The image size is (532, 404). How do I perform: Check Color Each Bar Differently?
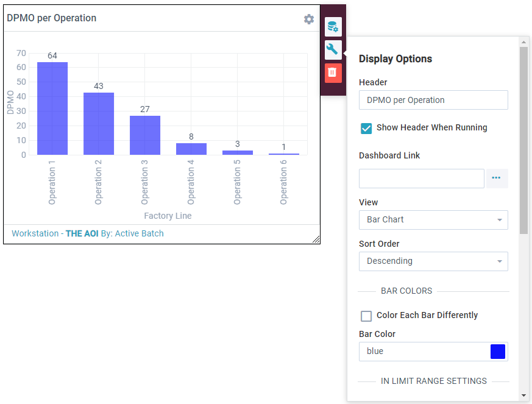tap(366, 316)
